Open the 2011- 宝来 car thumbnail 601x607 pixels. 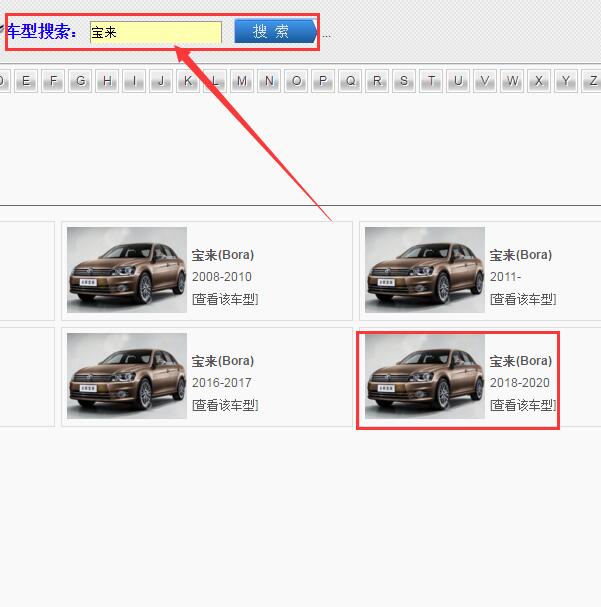(425, 270)
